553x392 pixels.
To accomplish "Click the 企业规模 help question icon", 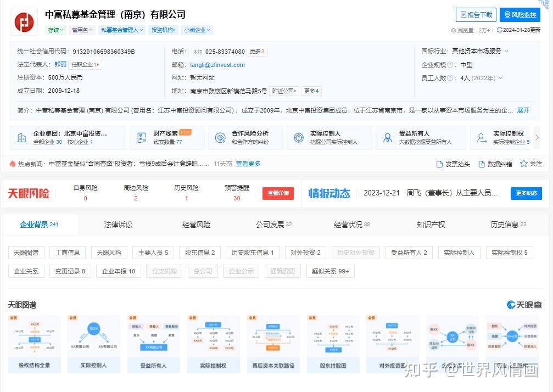I will (x=450, y=65).
